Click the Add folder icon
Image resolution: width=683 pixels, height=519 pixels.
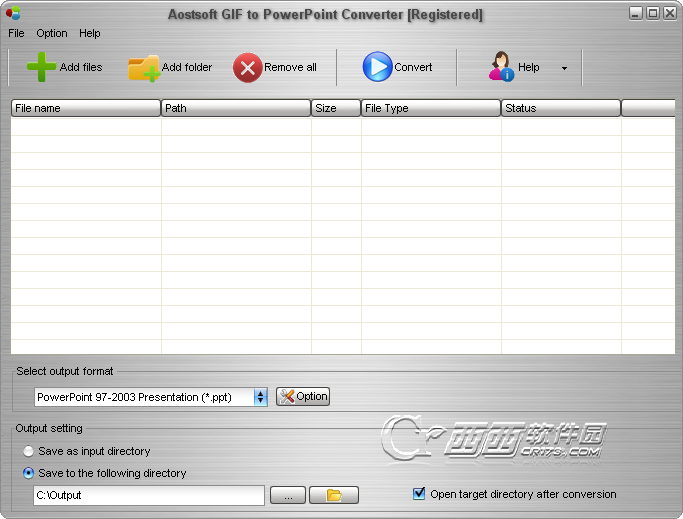coord(144,68)
